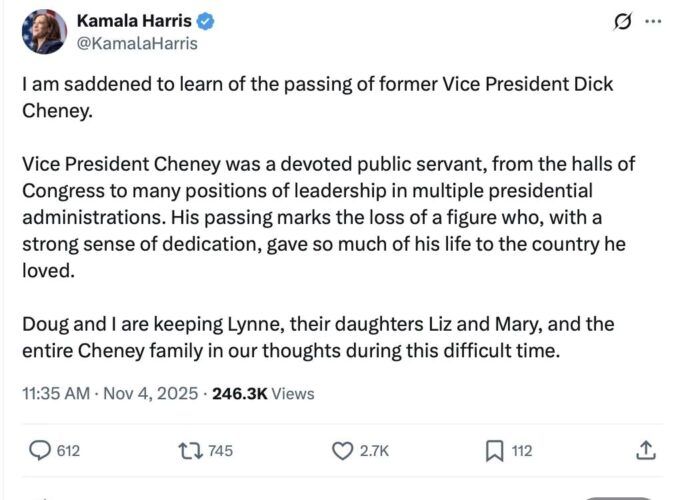680x500 pixels.
Task: Click the reply speech bubble icon
Action: pyautogui.click(x=40, y=452)
